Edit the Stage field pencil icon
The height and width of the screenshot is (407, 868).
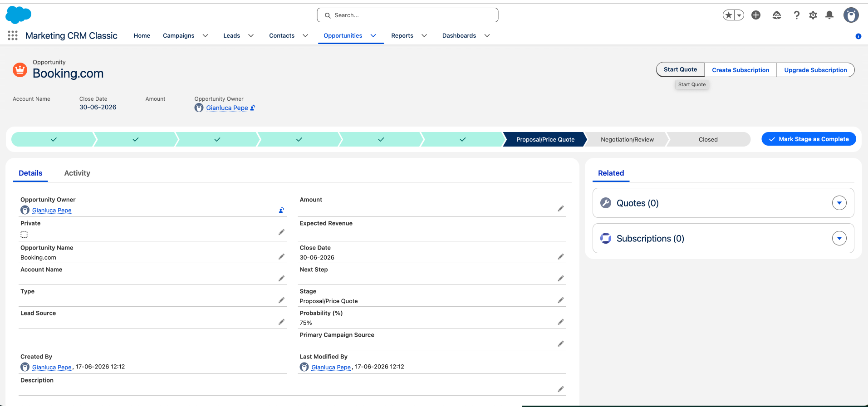[x=561, y=300]
